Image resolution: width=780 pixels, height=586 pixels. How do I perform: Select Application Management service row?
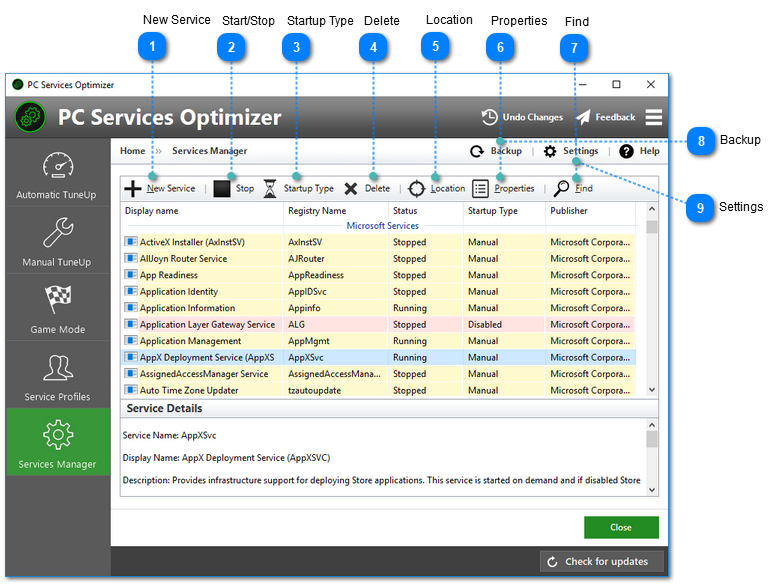pos(379,340)
